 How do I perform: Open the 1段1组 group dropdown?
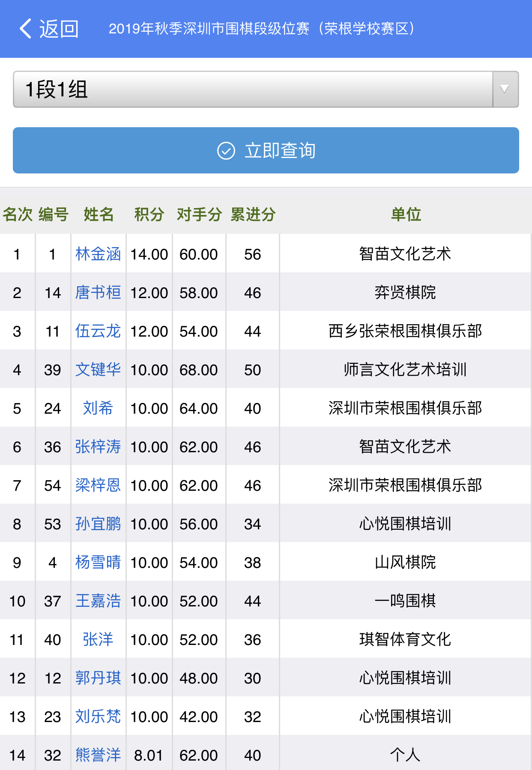click(253, 90)
